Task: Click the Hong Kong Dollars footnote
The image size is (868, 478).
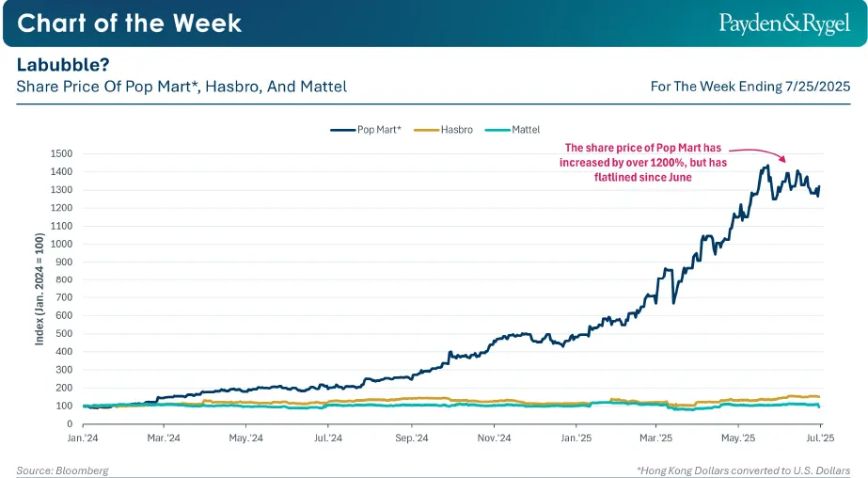Action: pyautogui.click(x=744, y=470)
